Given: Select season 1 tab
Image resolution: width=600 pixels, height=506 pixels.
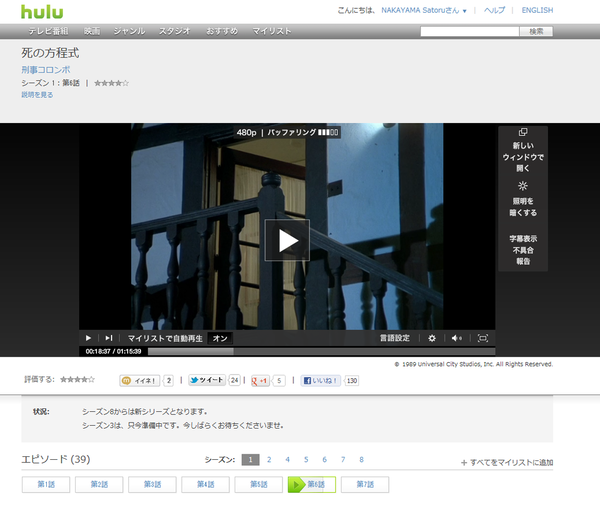Looking at the screenshot, I should [x=251, y=459].
